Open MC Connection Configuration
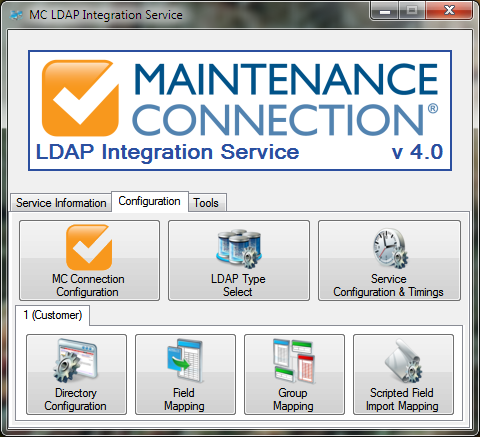 [x=89, y=260]
